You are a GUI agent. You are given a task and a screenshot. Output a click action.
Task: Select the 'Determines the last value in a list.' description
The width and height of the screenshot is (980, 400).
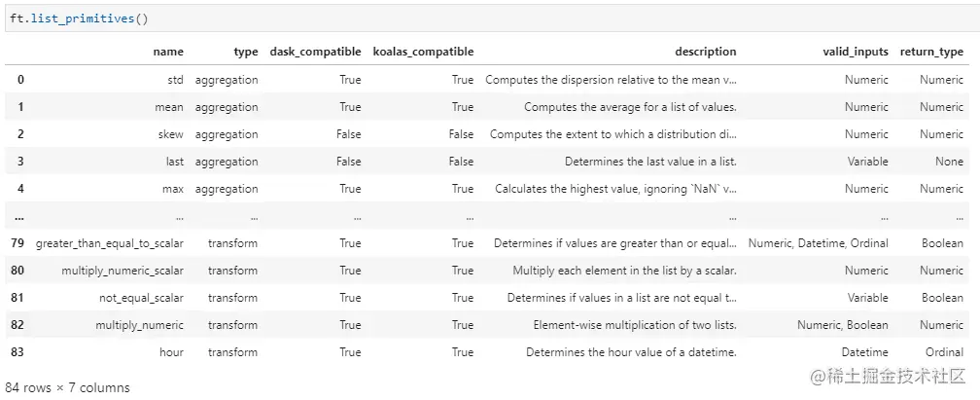tap(650, 162)
